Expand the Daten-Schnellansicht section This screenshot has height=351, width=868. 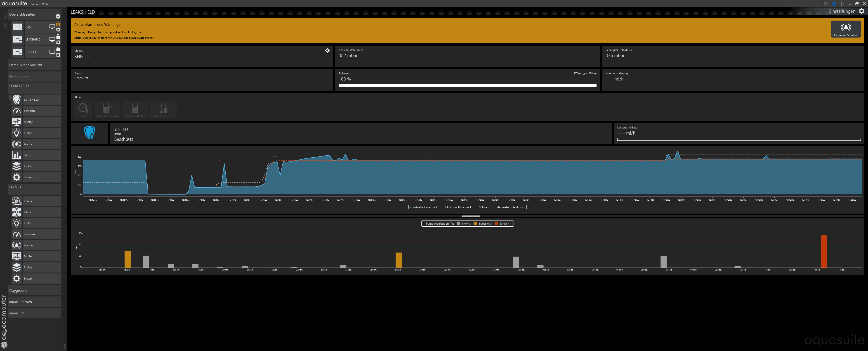click(x=26, y=65)
